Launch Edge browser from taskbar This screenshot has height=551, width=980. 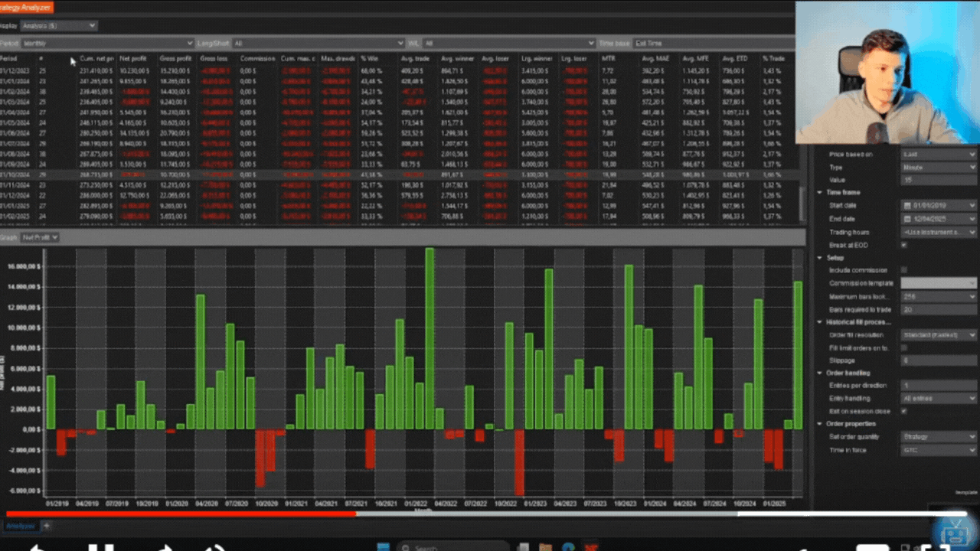(568, 546)
